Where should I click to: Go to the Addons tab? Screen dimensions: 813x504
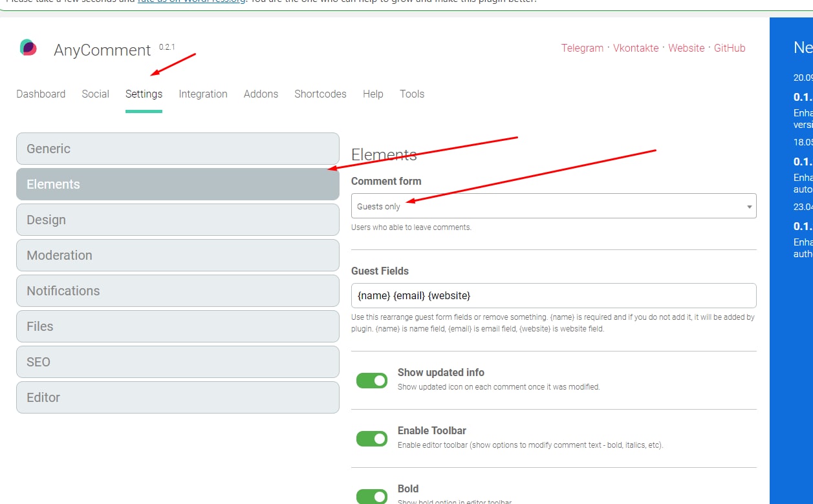point(261,94)
